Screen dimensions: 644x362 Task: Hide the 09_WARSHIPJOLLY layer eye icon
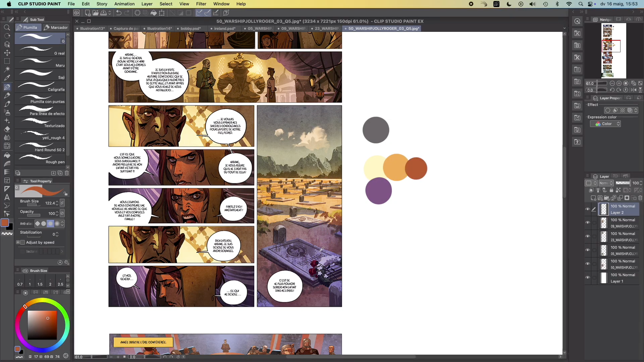(x=588, y=223)
